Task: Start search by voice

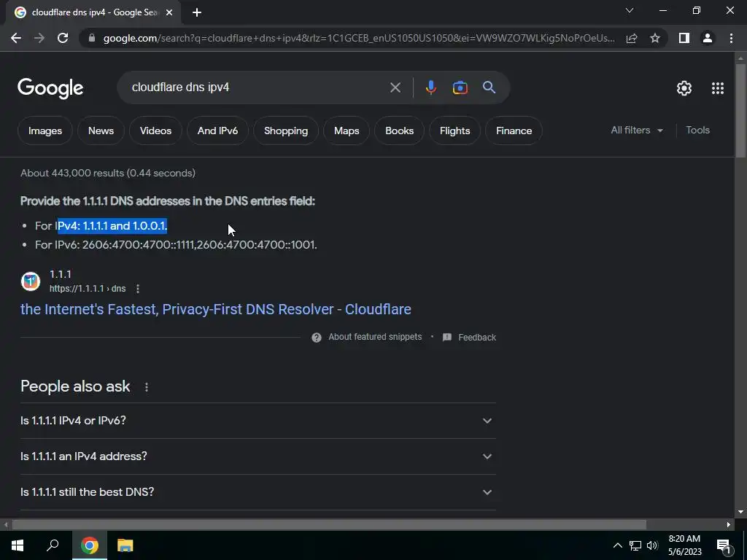Action: click(x=430, y=87)
